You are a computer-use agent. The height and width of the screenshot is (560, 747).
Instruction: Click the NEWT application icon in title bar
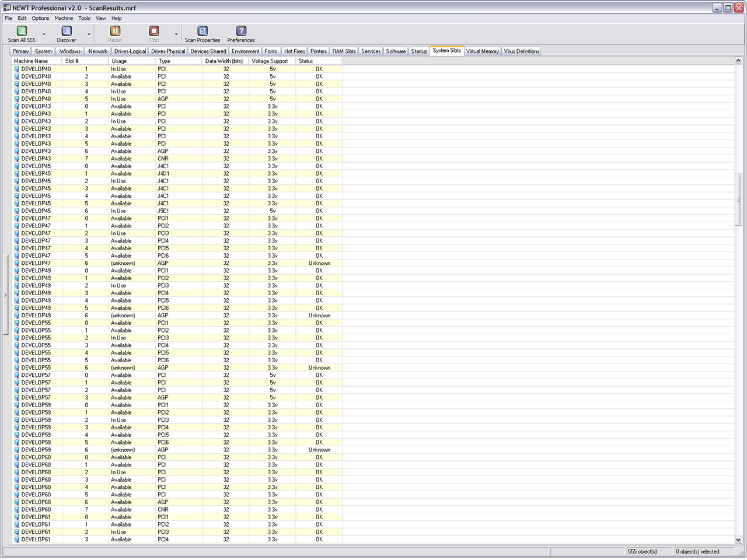point(7,8)
